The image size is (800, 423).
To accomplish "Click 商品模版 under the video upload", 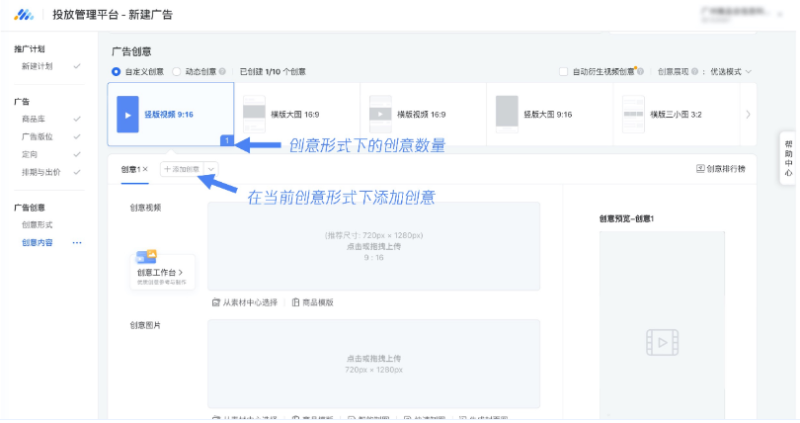I will pyautogui.click(x=313, y=303).
